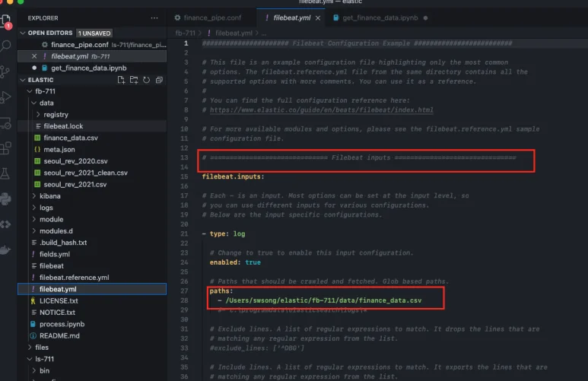Open the elastic.co filebeat guide link

tap(318, 110)
